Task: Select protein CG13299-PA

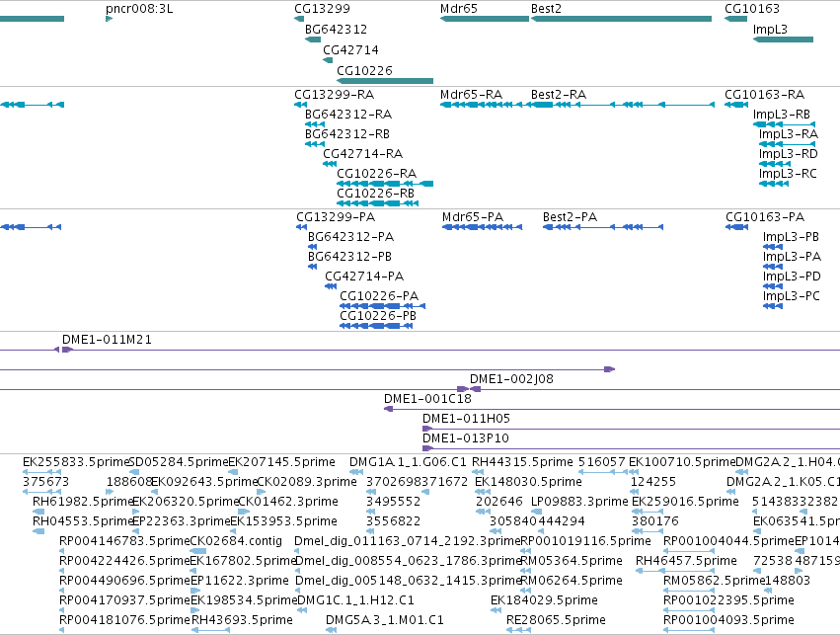Action: click(x=301, y=227)
